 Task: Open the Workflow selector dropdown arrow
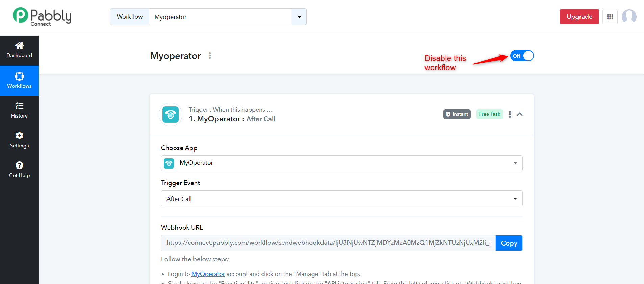(x=299, y=17)
